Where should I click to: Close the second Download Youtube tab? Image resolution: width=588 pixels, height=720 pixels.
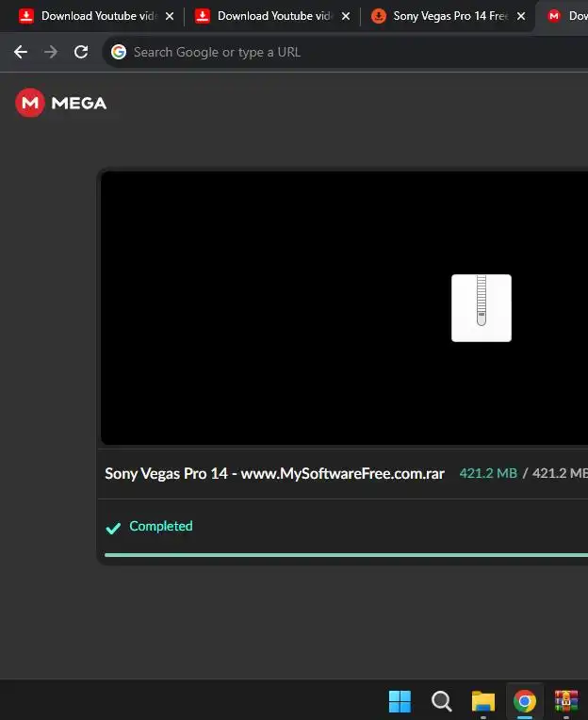pyautogui.click(x=346, y=16)
